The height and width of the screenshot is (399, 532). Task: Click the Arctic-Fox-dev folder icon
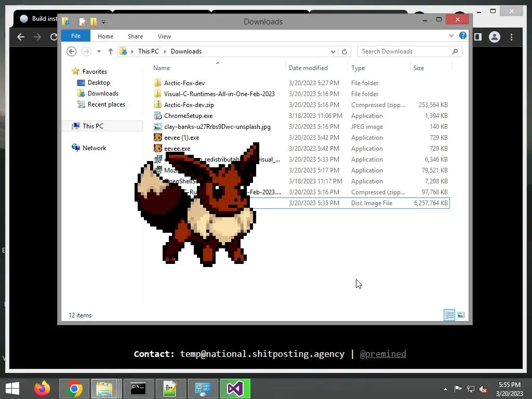click(x=157, y=83)
